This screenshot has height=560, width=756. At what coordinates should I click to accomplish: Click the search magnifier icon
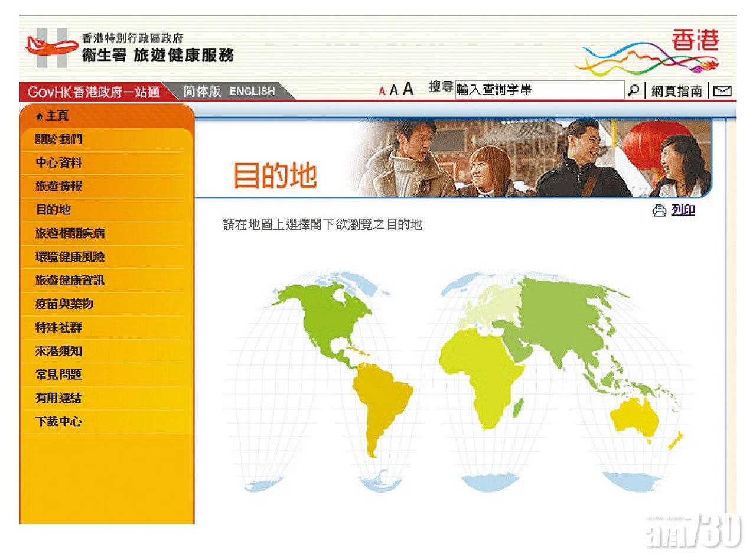[x=633, y=90]
